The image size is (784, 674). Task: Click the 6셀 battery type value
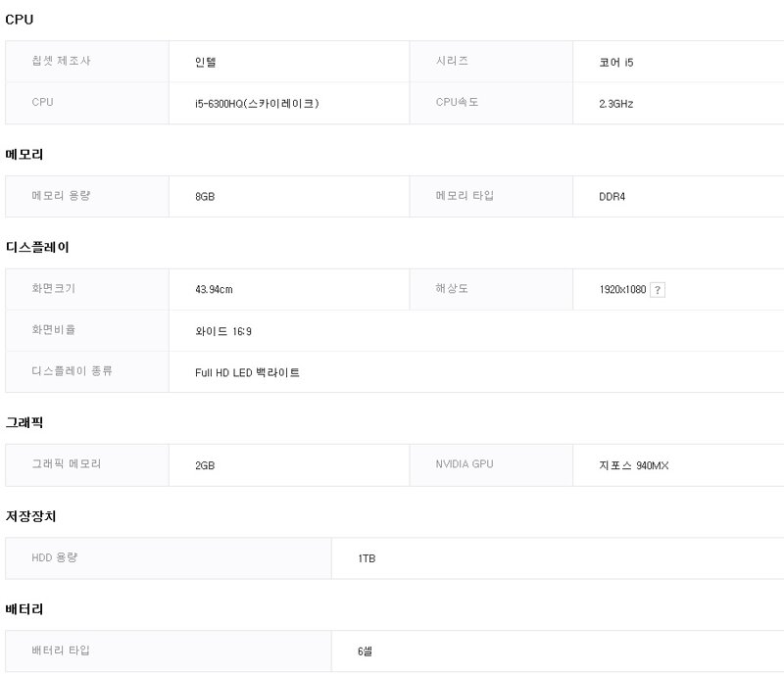tap(365, 651)
